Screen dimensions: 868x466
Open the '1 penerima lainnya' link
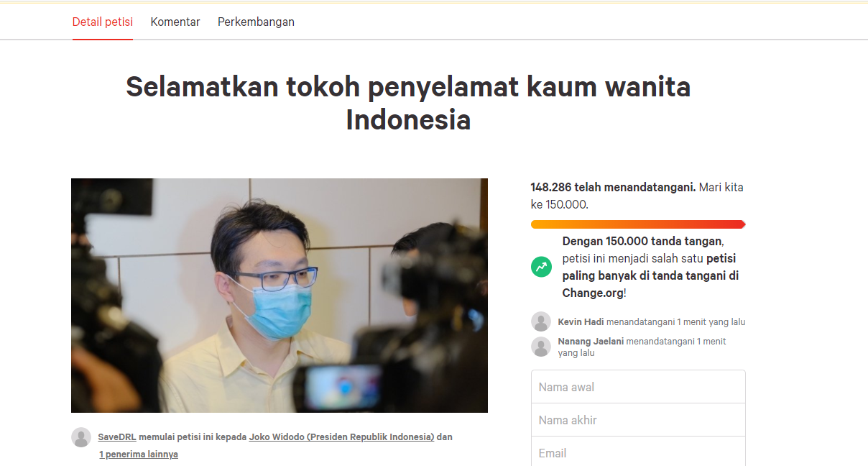coord(139,454)
